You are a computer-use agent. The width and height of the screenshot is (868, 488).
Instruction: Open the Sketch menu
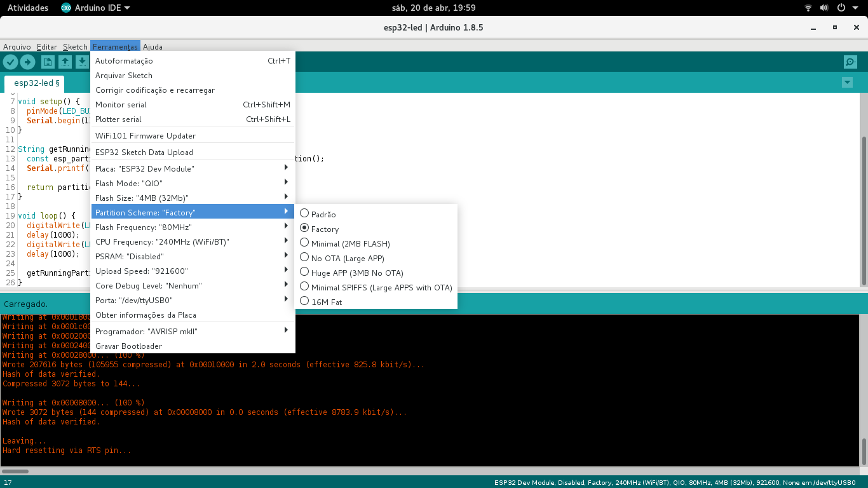[75, 46]
